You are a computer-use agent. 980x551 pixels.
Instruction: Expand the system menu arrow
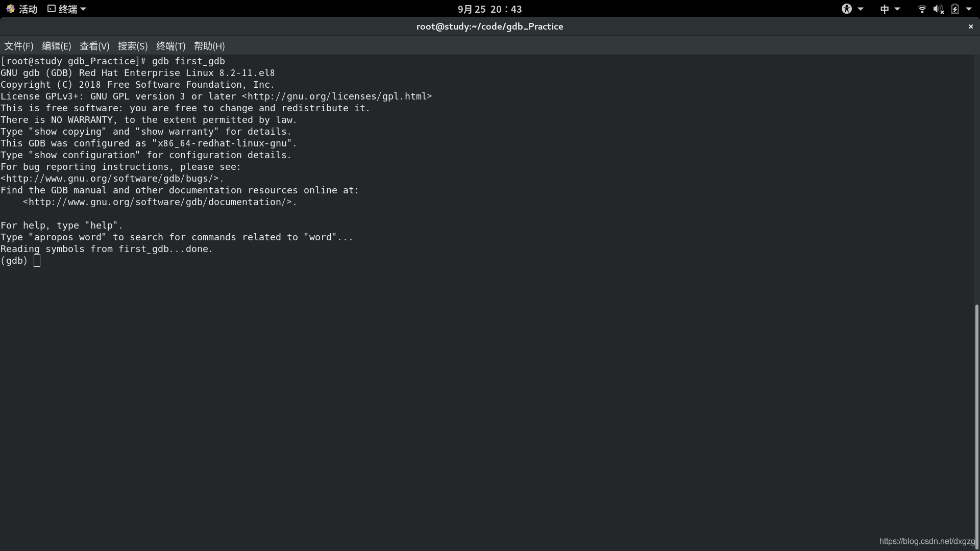pos(969,9)
